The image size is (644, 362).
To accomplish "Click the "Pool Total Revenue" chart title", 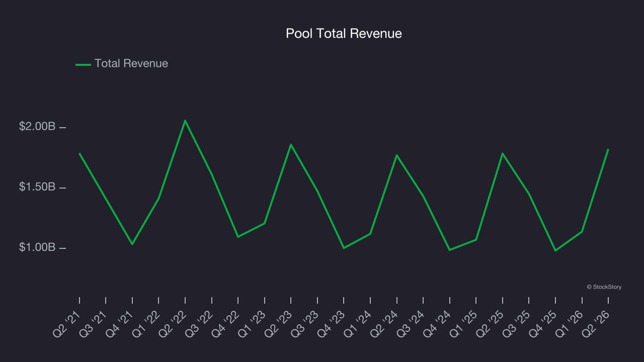I will pos(344,34).
